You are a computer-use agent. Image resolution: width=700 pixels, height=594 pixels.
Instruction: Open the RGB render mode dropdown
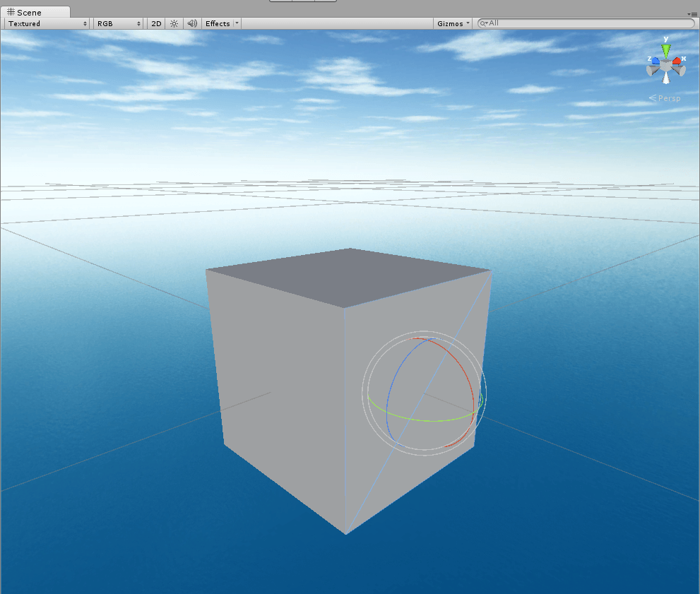[x=119, y=23]
